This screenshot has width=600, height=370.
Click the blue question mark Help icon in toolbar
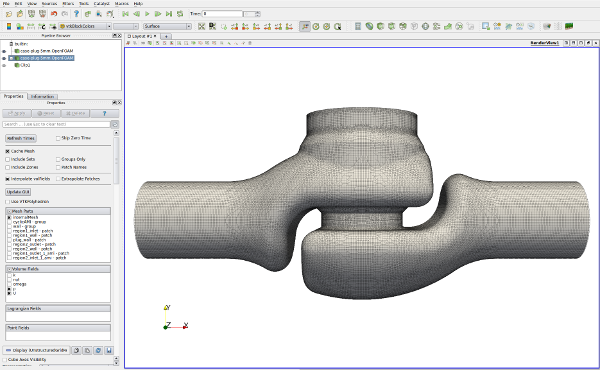click(76, 14)
